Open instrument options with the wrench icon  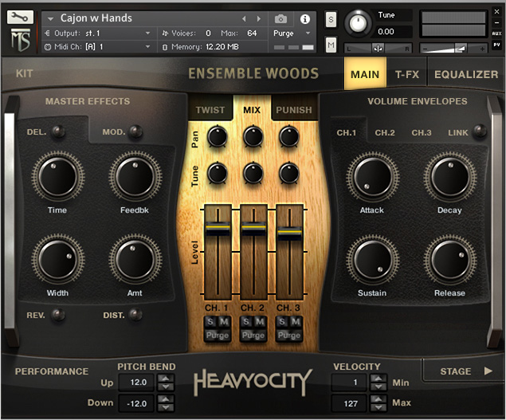pos(20,17)
